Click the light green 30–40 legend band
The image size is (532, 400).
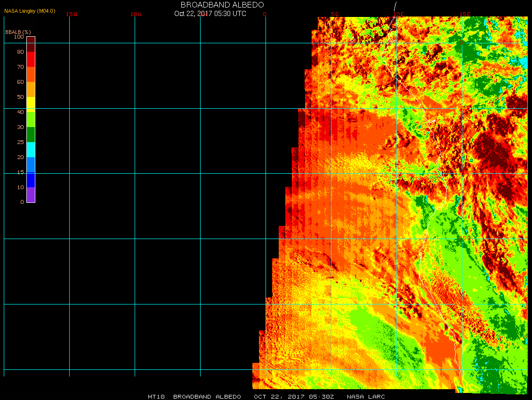(31, 120)
